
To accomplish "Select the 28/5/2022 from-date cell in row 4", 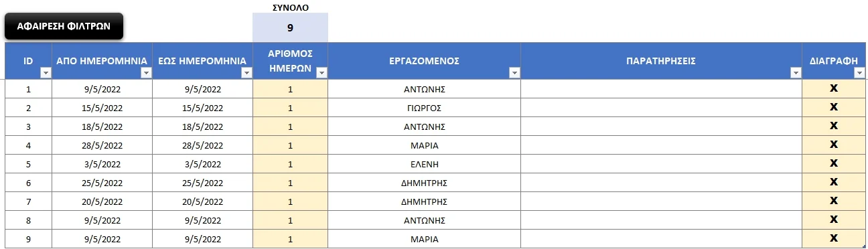I will tap(102, 145).
